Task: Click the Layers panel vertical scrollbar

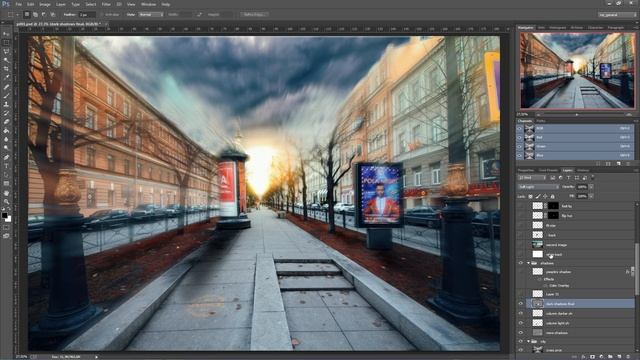Action: click(636, 268)
